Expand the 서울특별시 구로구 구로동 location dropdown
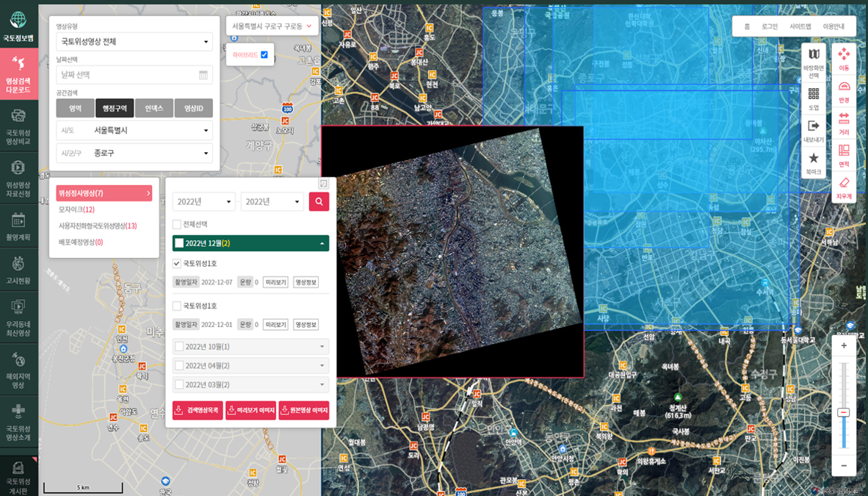Viewport: 868px width, 496px height. pos(272,26)
